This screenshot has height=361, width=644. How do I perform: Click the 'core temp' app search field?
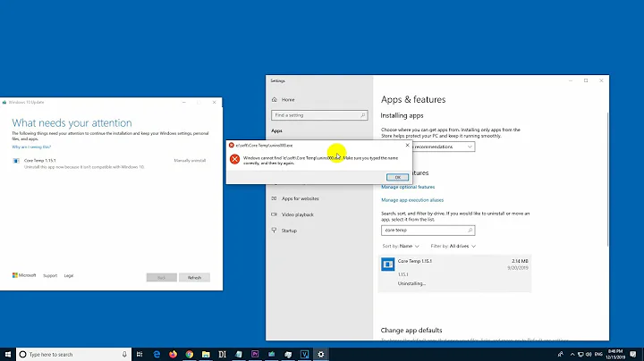point(428,231)
